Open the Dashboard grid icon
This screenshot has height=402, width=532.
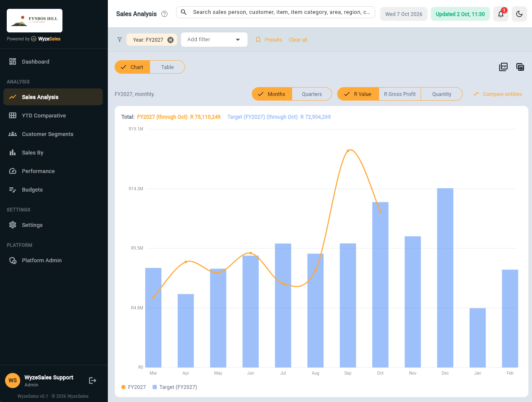click(13, 61)
